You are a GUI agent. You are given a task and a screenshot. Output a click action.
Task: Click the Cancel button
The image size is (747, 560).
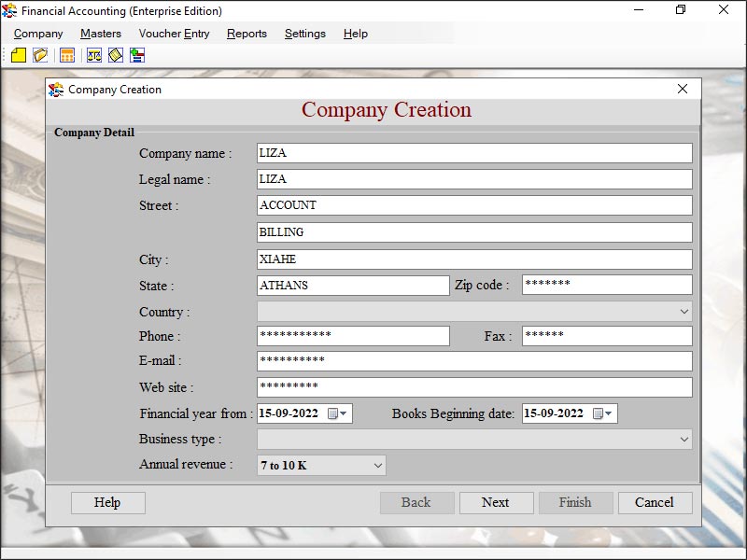(x=655, y=503)
